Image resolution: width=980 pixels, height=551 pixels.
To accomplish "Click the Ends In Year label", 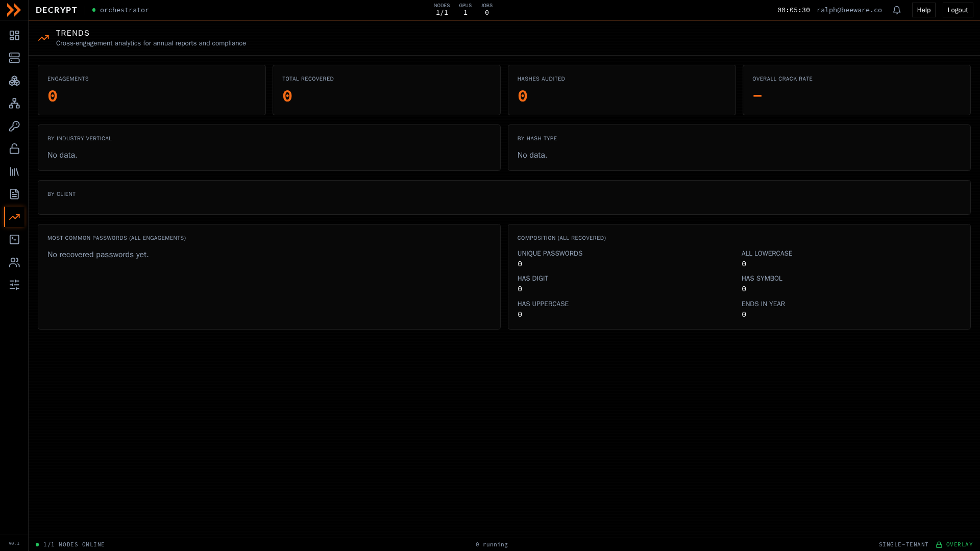I will pyautogui.click(x=763, y=304).
